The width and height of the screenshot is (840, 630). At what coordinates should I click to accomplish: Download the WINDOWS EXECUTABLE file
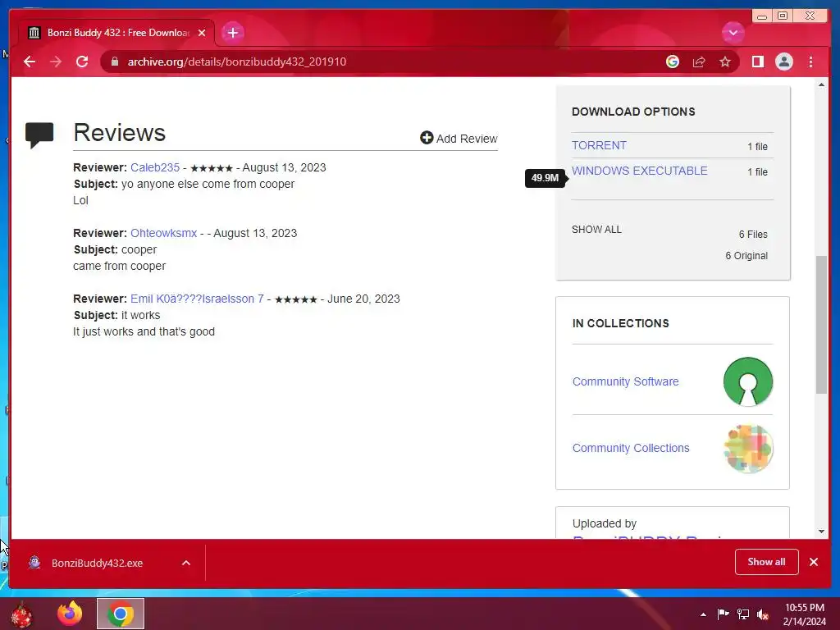(x=640, y=171)
